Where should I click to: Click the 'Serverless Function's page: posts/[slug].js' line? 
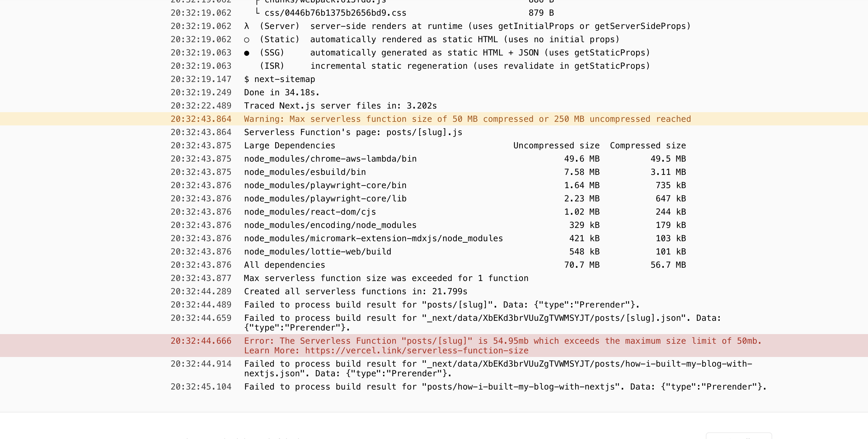[353, 132]
